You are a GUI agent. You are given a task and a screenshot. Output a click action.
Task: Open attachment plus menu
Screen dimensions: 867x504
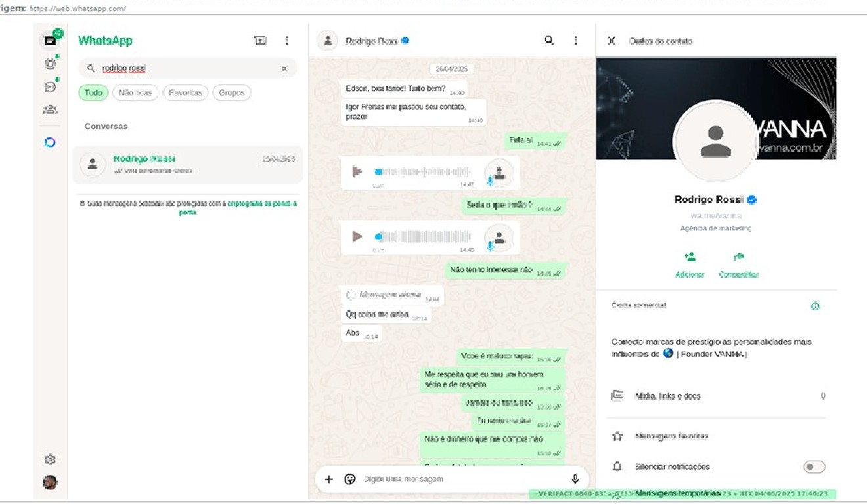tap(328, 479)
